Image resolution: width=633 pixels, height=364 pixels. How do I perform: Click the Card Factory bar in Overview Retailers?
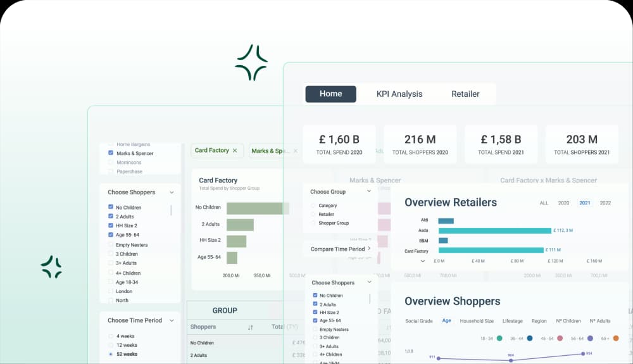coord(491,250)
